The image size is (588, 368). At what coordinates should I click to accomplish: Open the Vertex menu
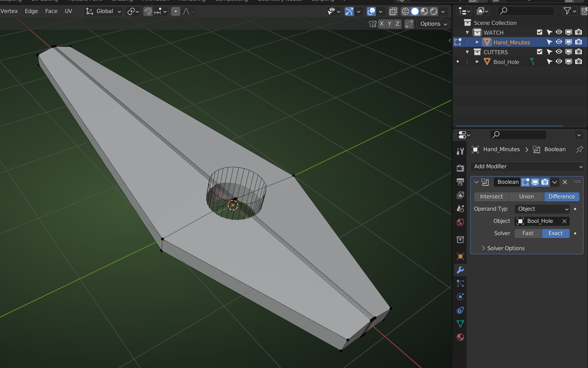click(x=9, y=11)
